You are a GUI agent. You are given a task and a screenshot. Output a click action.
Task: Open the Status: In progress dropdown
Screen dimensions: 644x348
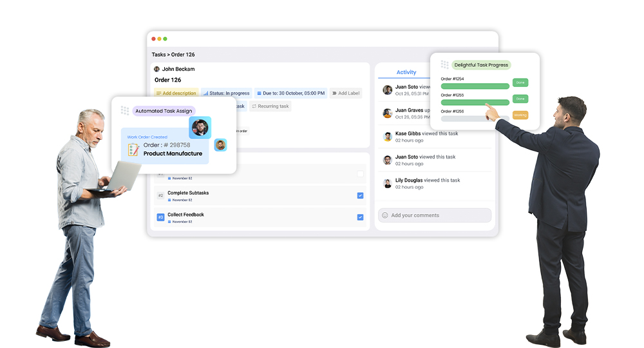tap(226, 93)
